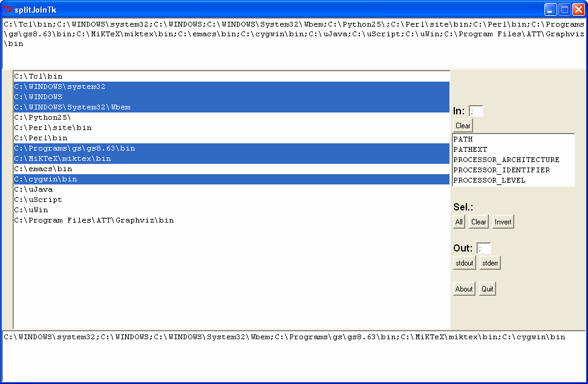The width and height of the screenshot is (588, 384).
Task: Maximize the splitJoinTk window
Action: (x=564, y=9)
